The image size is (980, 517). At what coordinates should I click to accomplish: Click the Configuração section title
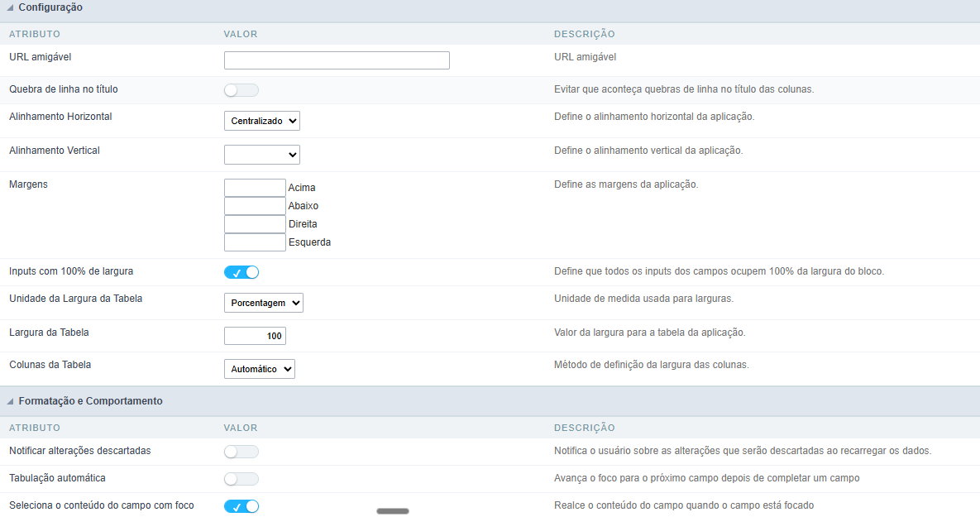click(x=50, y=7)
